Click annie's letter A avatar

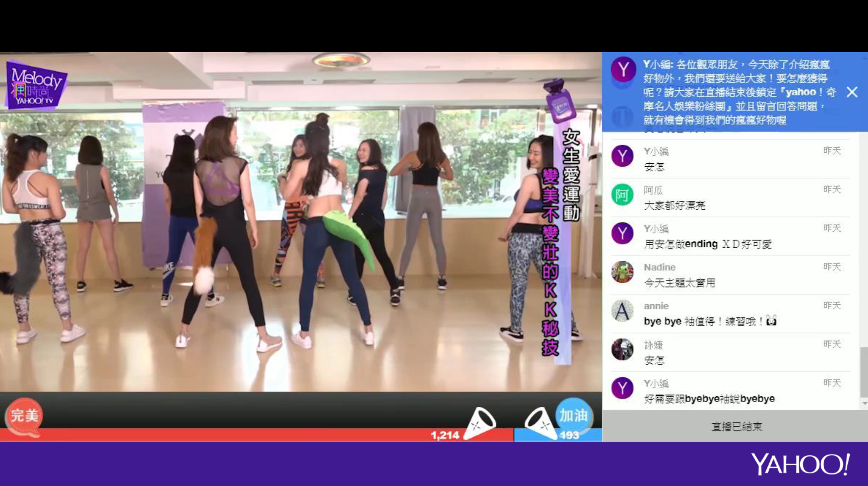(x=622, y=311)
